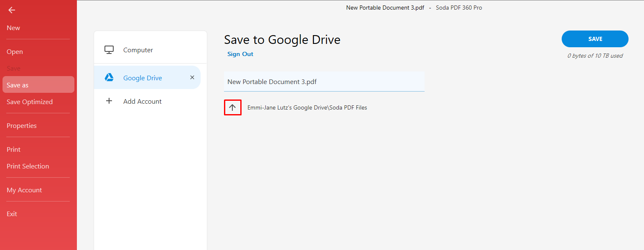Exit the application via sidebar
Image resolution: width=644 pixels, height=250 pixels.
pos(12,214)
